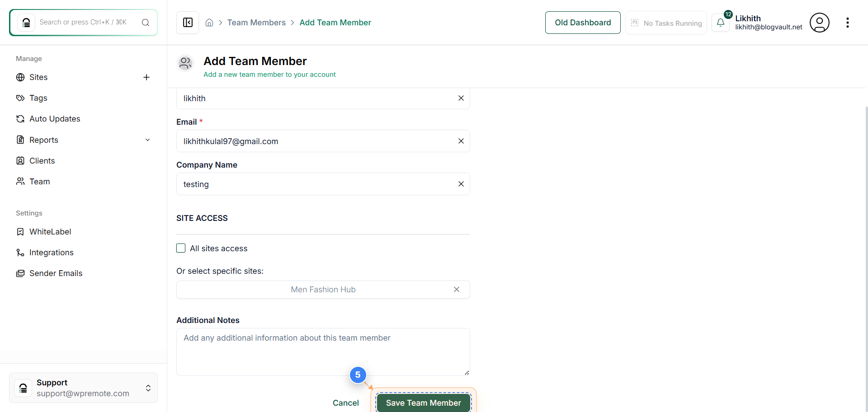Image resolution: width=868 pixels, height=412 pixels.
Task: Enable the All sites access checkbox
Action: point(181,248)
